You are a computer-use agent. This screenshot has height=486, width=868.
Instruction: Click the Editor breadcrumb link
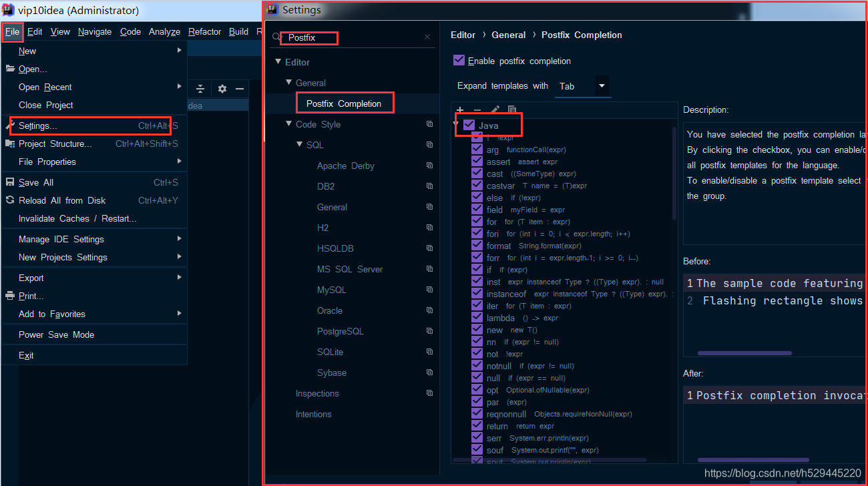click(463, 35)
